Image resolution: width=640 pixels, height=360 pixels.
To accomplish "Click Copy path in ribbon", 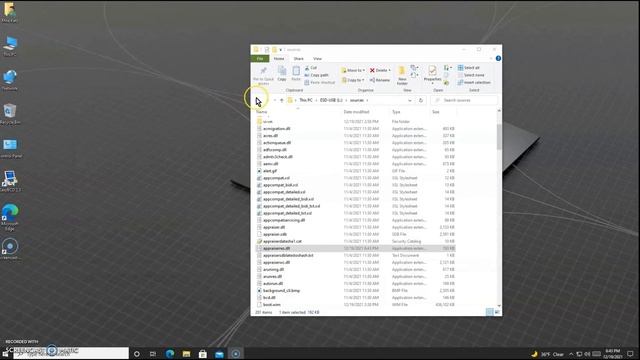I will point(317,75).
